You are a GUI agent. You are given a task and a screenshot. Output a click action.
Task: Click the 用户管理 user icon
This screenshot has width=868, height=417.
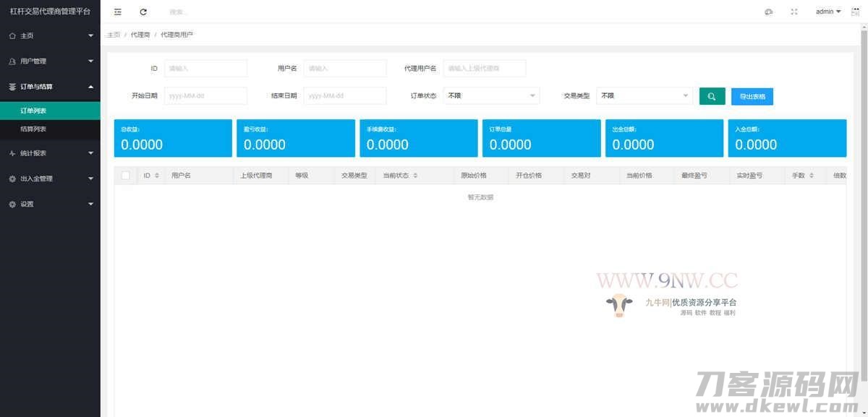click(14, 61)
